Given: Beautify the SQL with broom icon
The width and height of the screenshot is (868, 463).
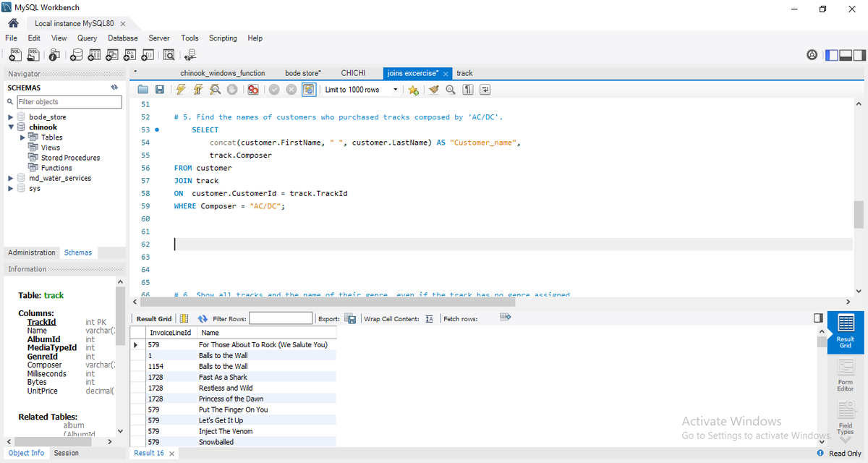Looking at the screenshot, I should [x=434, y=90].
